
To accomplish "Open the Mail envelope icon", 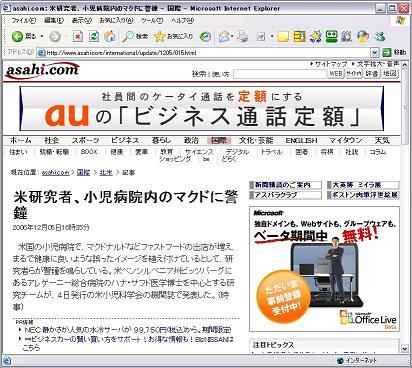I will tap(224, 37).
